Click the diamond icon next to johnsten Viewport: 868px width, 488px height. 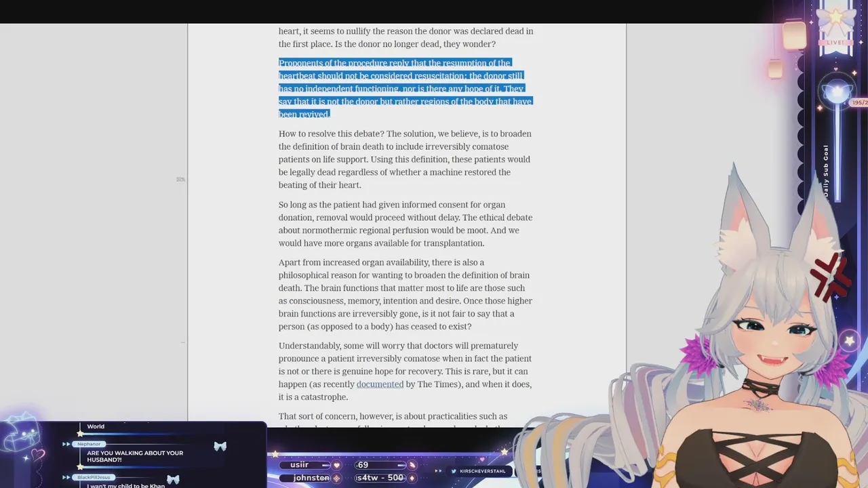pyautogui.click(x=336, y=478)
